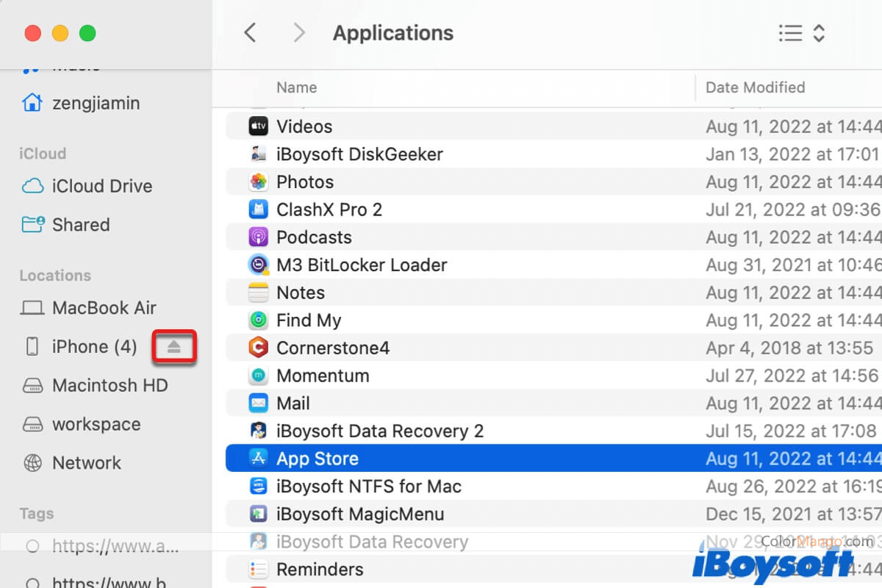Screen dimensions: 882x588
Task: Open the M3 BitLocker Loader icon
Action: pos(258,265)
